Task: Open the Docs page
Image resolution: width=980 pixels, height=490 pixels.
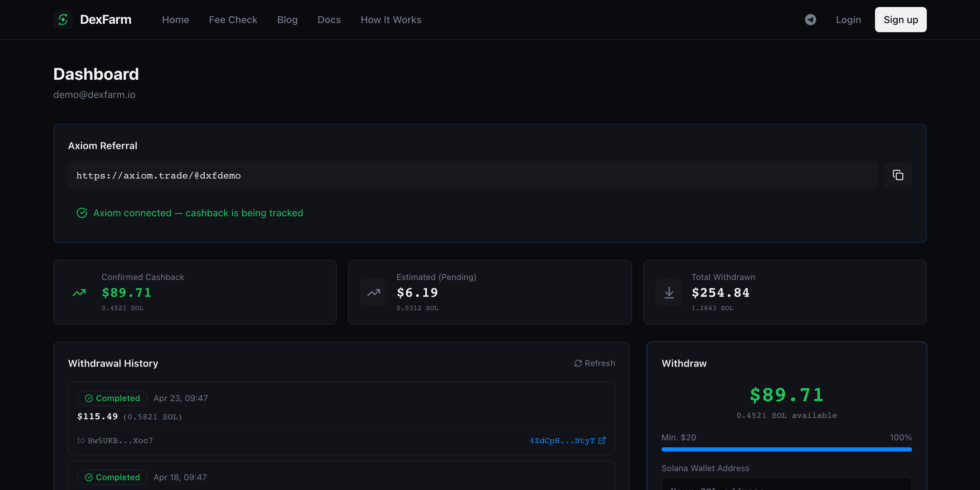Action: click(x=329, y=20)
